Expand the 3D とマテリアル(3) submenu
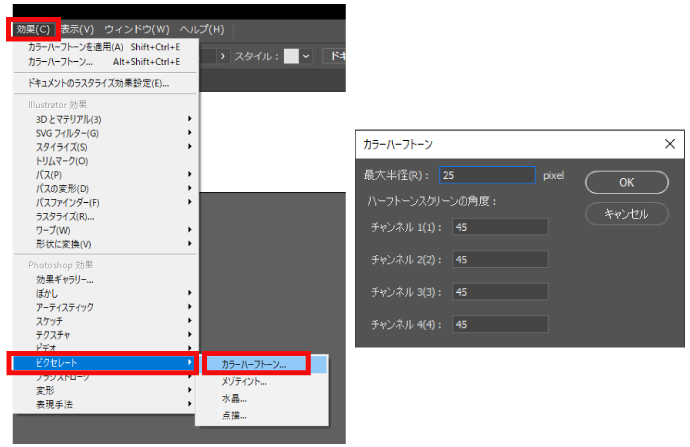 pyautogui.click(x=70, y=119)
